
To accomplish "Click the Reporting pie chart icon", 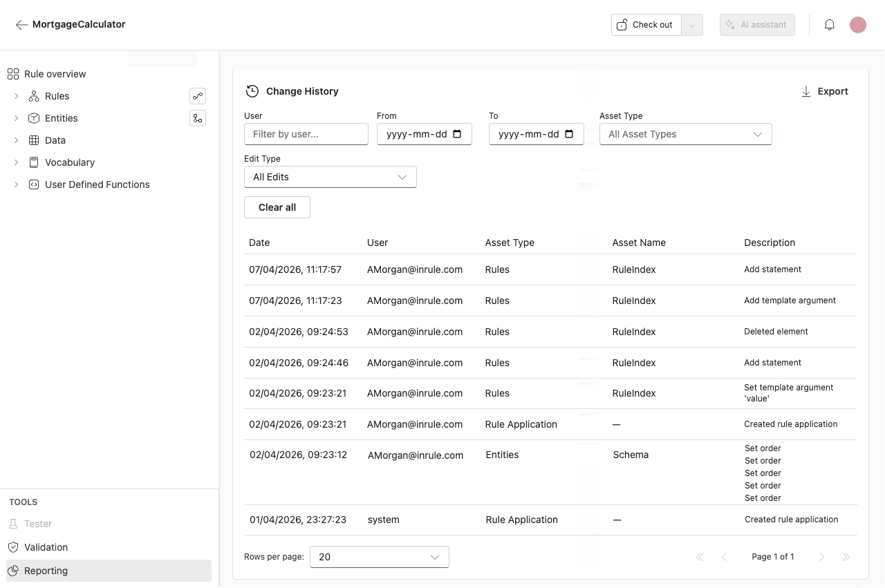I will [x=13, y=571].
